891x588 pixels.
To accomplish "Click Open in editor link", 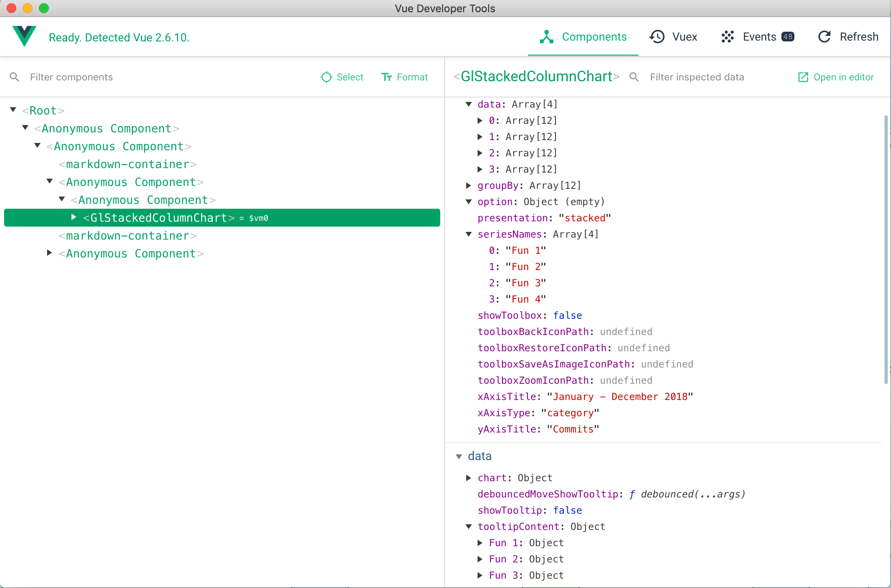I will click(x=836, y=77).
